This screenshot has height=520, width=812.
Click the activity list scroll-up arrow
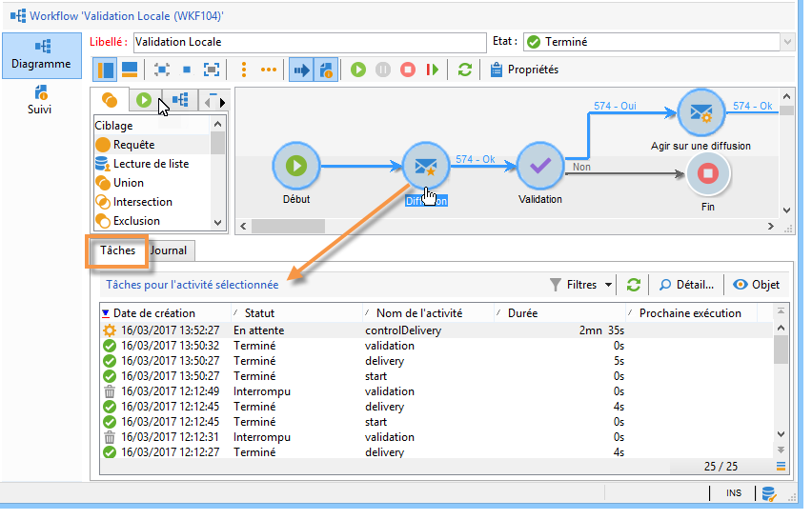218,124
